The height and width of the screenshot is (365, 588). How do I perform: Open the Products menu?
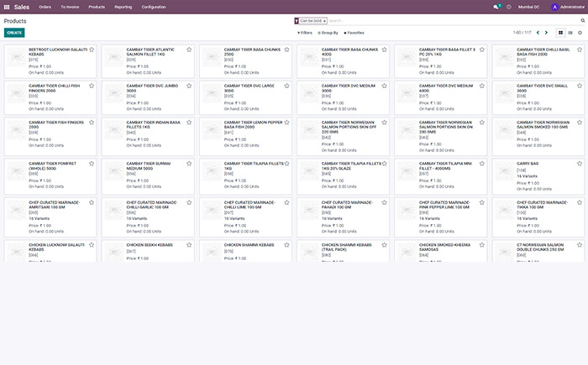click(97, 7)
